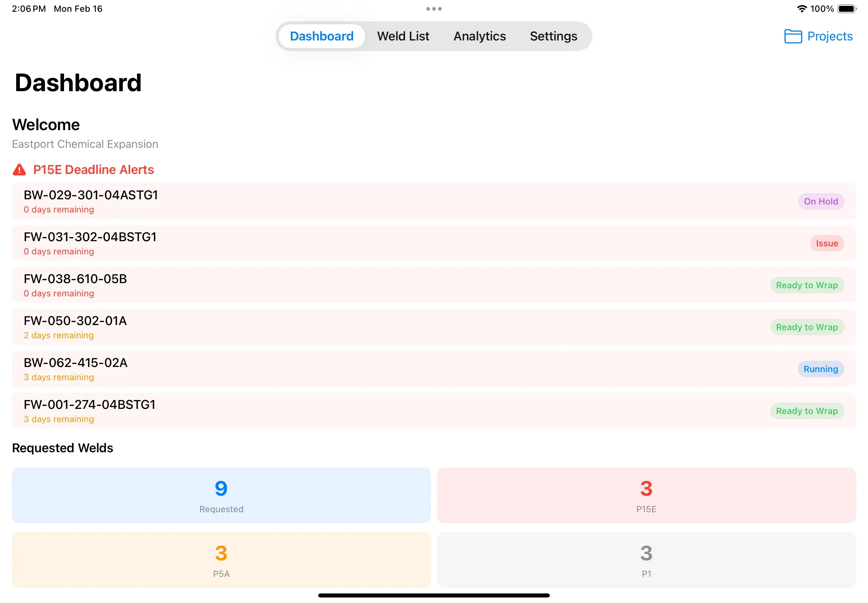This screenshot has height=603, width=868.
Task: Switch to the Weld List tab
Action: (403, 36)
